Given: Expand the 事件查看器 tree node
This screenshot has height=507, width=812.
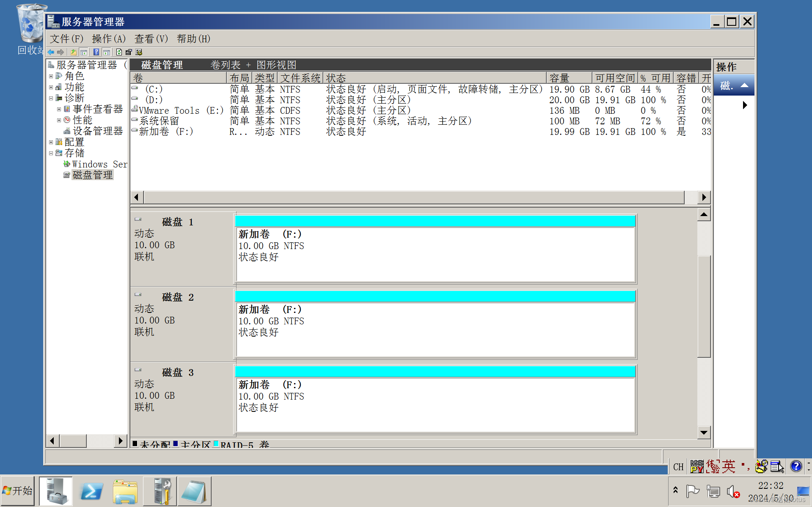Looking at the screenshot, I should point(59,110).
